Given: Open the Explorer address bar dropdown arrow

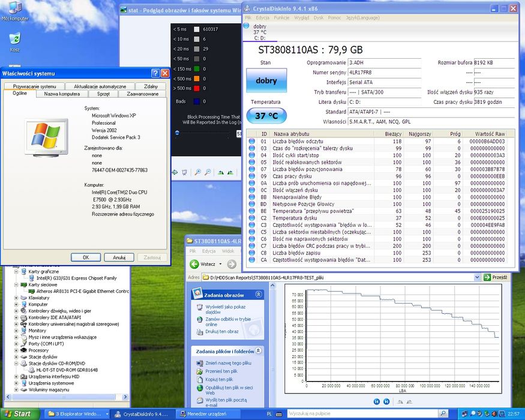Looking at the screenshot, I should 477,277.
